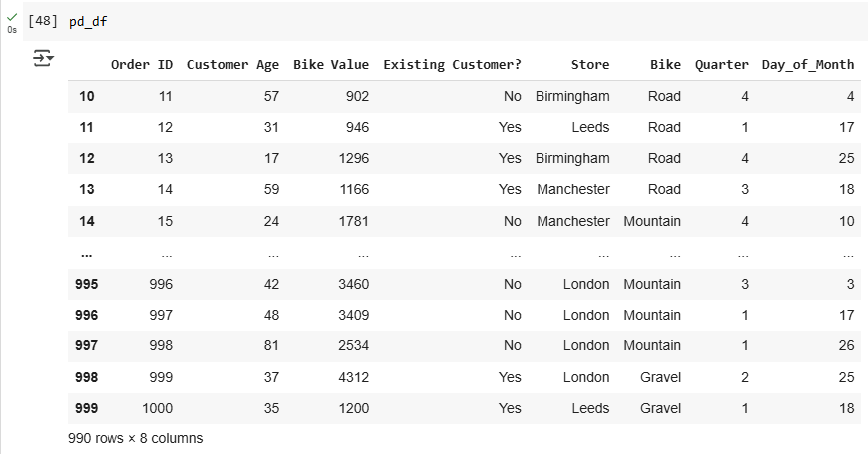Click the Order ID 1000 cell
The height and width of the screenshot is (454, 868).
click(157, 408)
